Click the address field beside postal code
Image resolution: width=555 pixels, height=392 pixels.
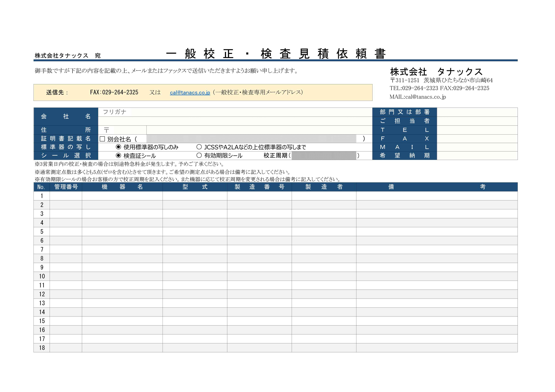coord(259,130)
